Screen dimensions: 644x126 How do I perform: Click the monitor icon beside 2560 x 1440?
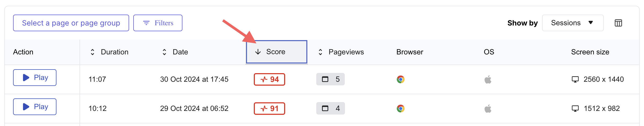click(x=575, y=79)
